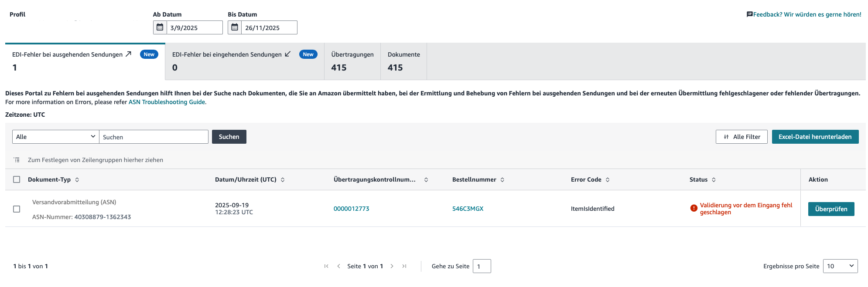Select all rows with header checkbox
Viewport: 868px width, 287px height.
coord(17,179)
